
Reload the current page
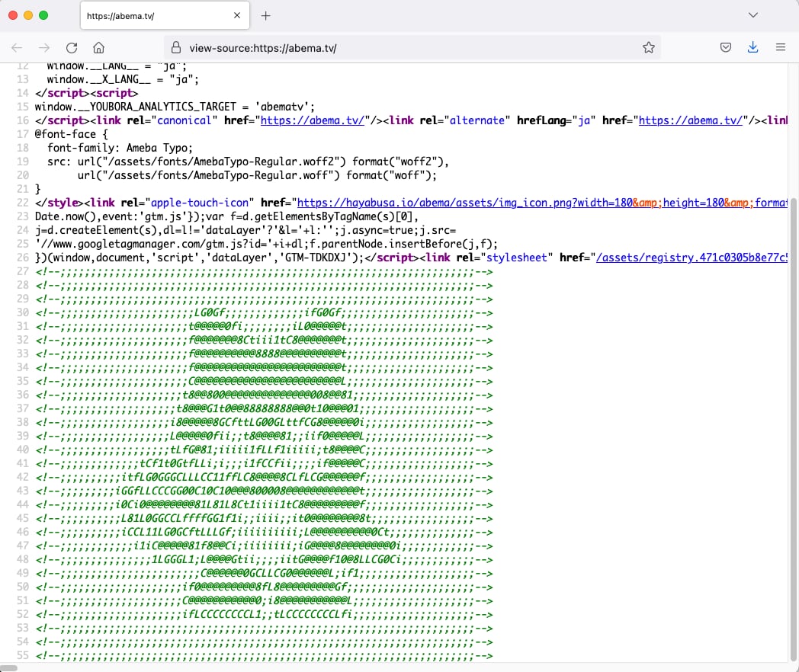[72, 48]
